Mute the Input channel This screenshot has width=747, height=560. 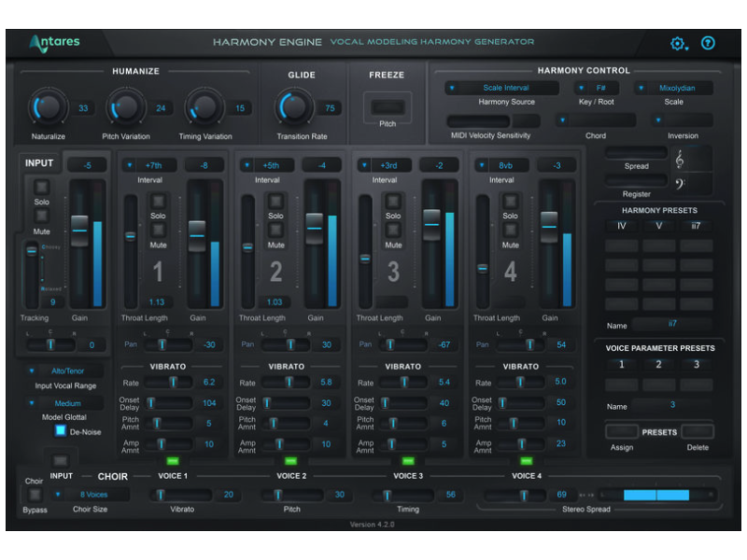pyautogui.click(x=42, y=216)
